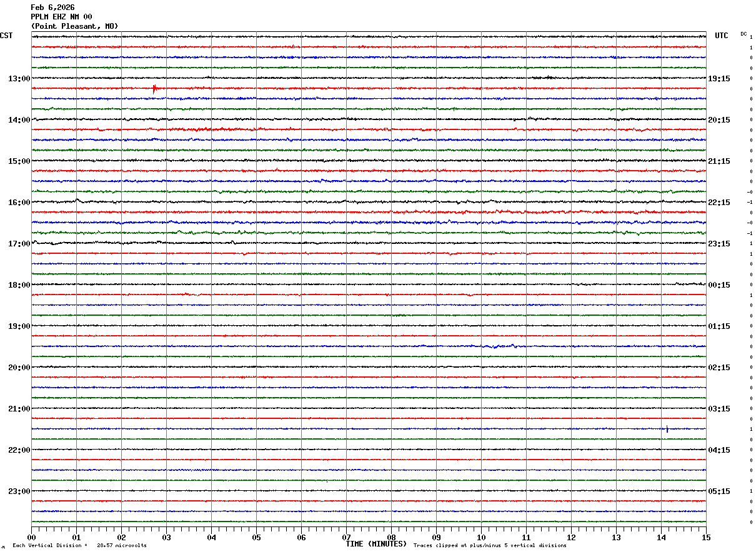Select the 13:00 CST time label
756x554 pixels.
(x=19, y=79)
